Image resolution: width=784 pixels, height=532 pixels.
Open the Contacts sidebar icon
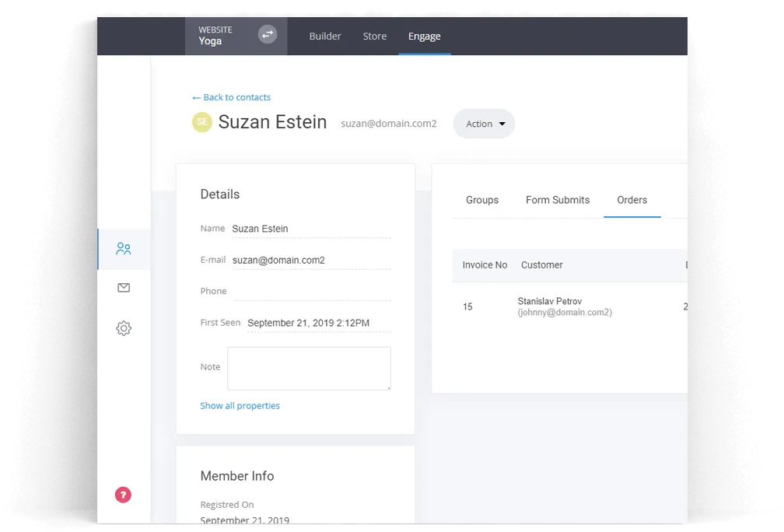tap(124, 249)
